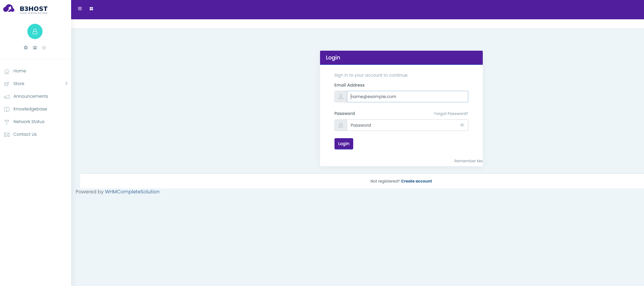Open the Knowledgebase sidebar item
Viewport: 644px width, 286px height.
30,109
